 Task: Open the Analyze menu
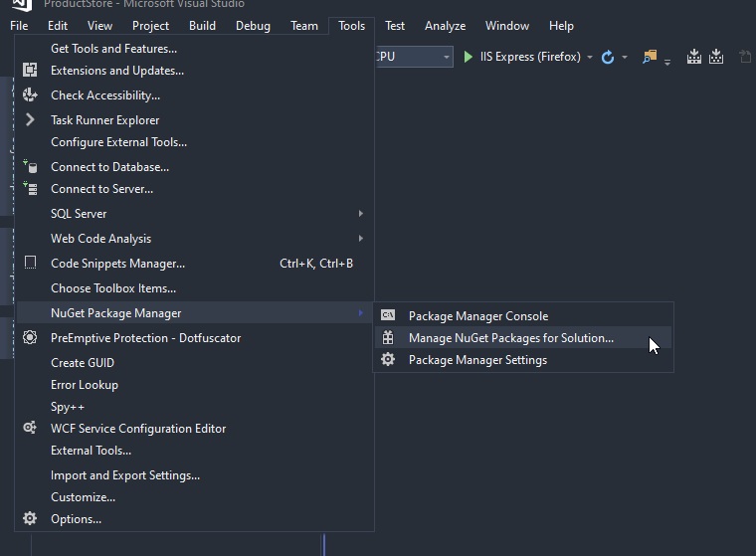pos(445,26)
